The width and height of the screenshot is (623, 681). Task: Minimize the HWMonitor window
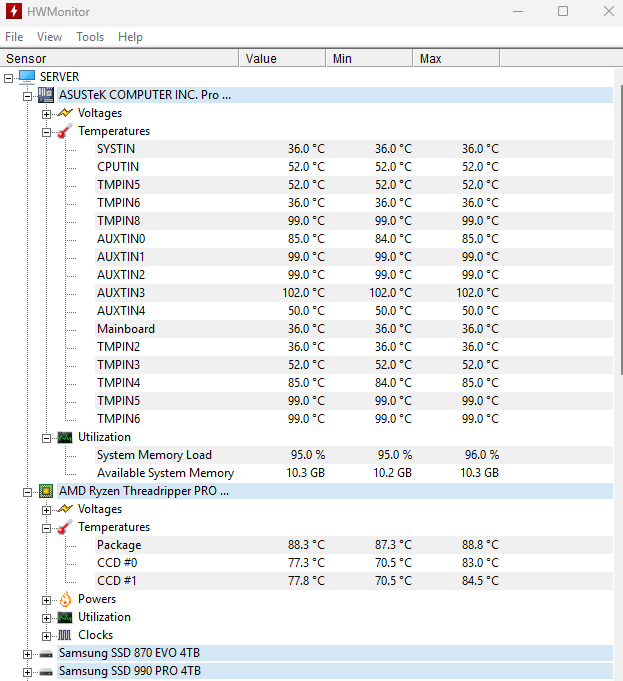coord(518,11)
